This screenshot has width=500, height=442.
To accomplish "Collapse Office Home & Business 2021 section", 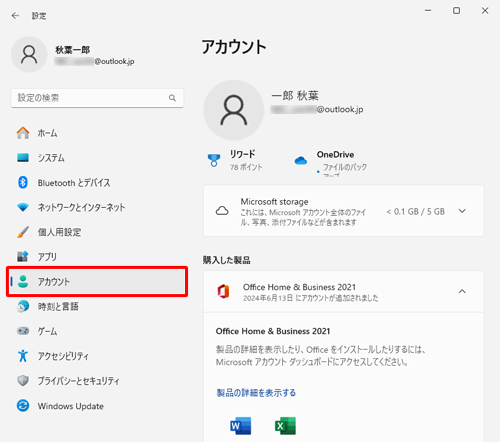I will [x=462, y=292].
